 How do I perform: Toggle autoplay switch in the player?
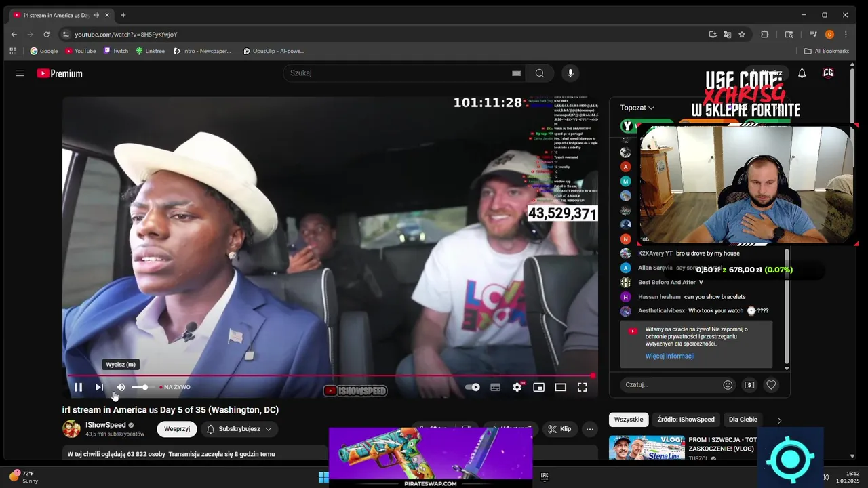pyautogui.click(x=473, y=387)
